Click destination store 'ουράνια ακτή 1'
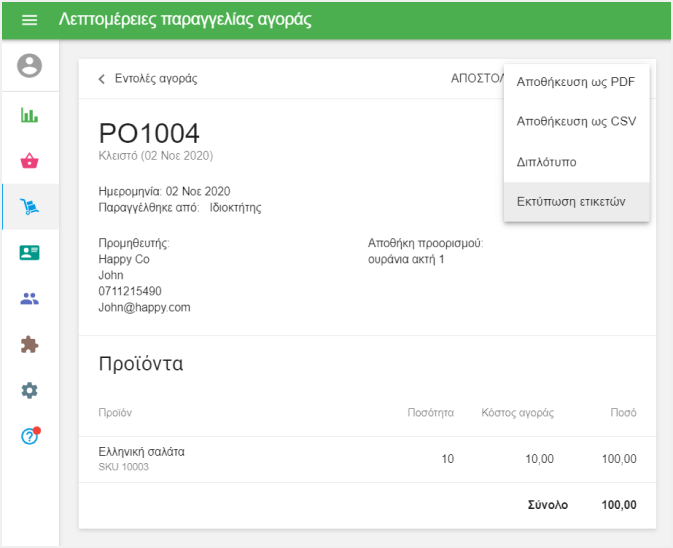 point(406,259)
